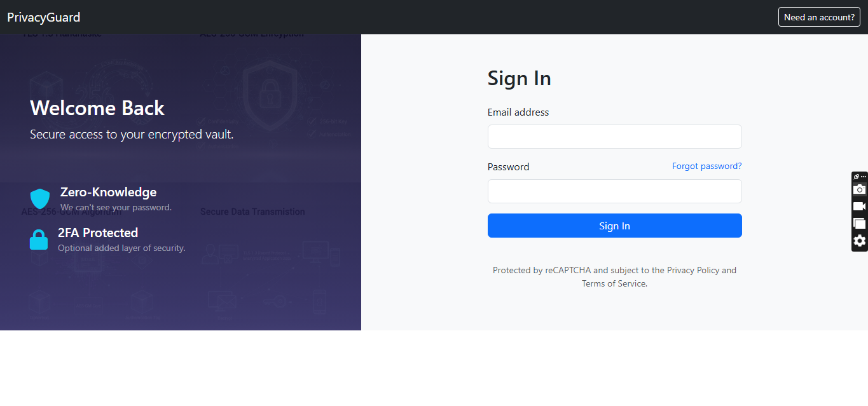Screen dimensions: 868x406
Task: Focus the Password input field
Action: tap(614, 191)
